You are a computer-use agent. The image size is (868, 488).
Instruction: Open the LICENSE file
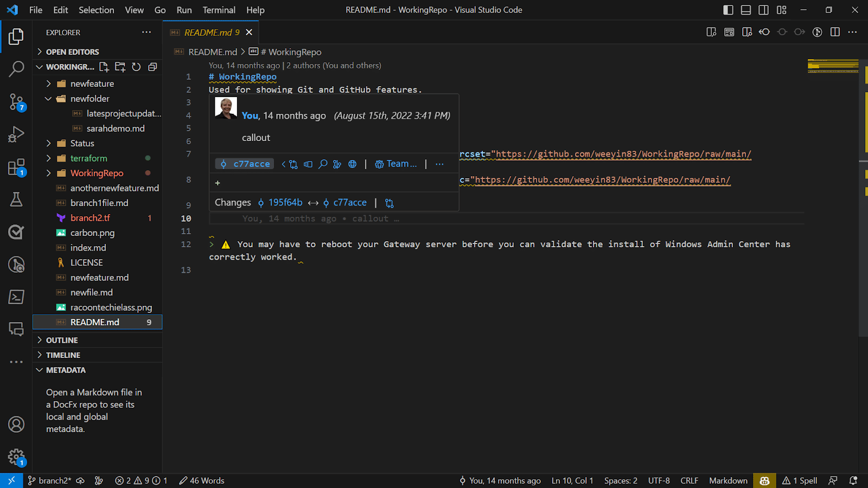point(98,262)
